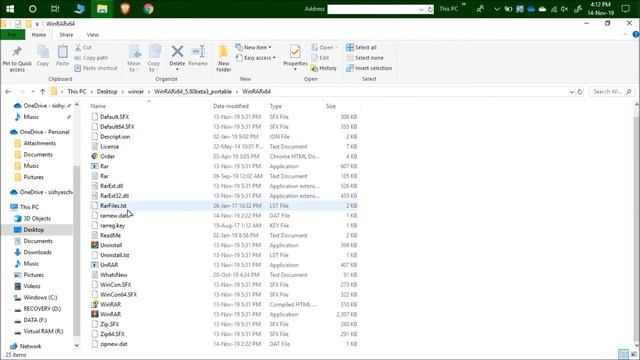Open the New item dropdown

253,47
